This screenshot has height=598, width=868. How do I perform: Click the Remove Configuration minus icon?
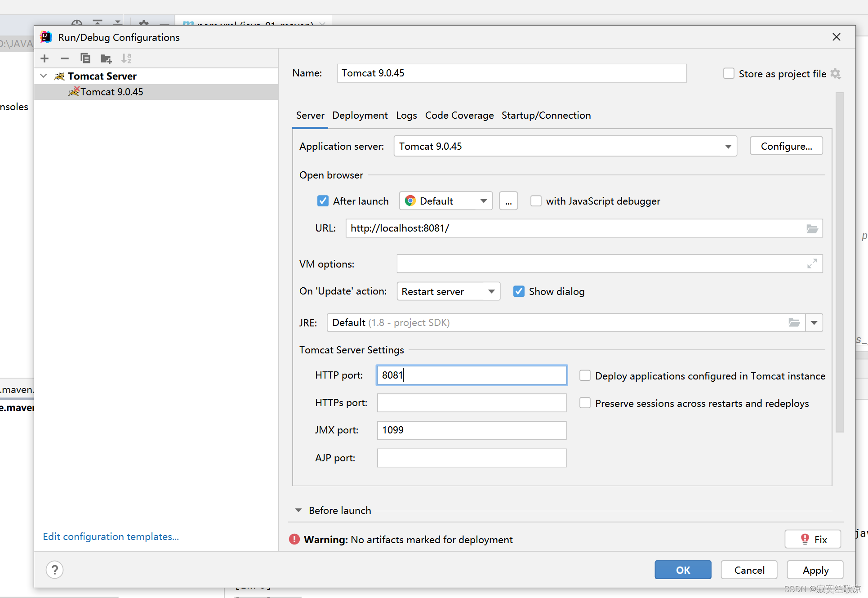[x=65, y=58]
